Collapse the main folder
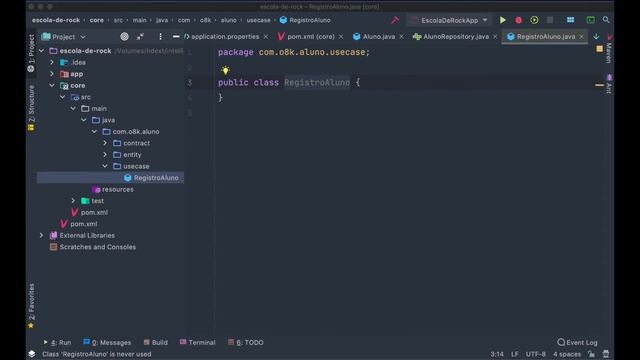The image size is (640, 360). pos(73,108)
